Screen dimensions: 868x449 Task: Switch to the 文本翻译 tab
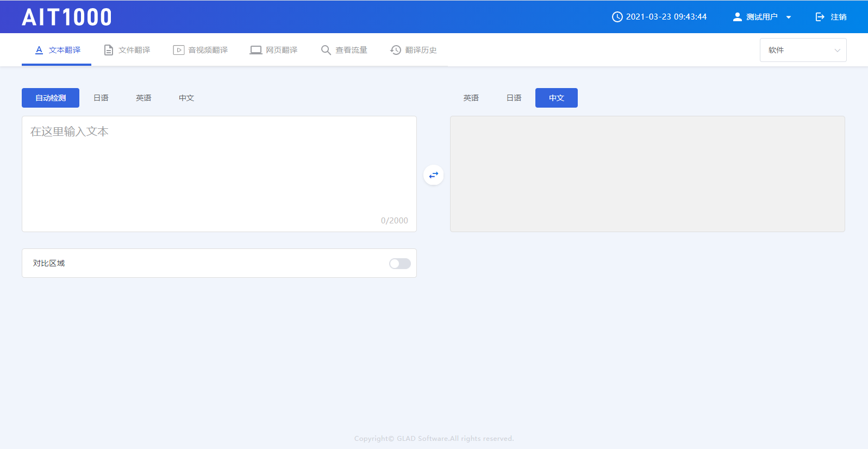click(x=57, y=50)
